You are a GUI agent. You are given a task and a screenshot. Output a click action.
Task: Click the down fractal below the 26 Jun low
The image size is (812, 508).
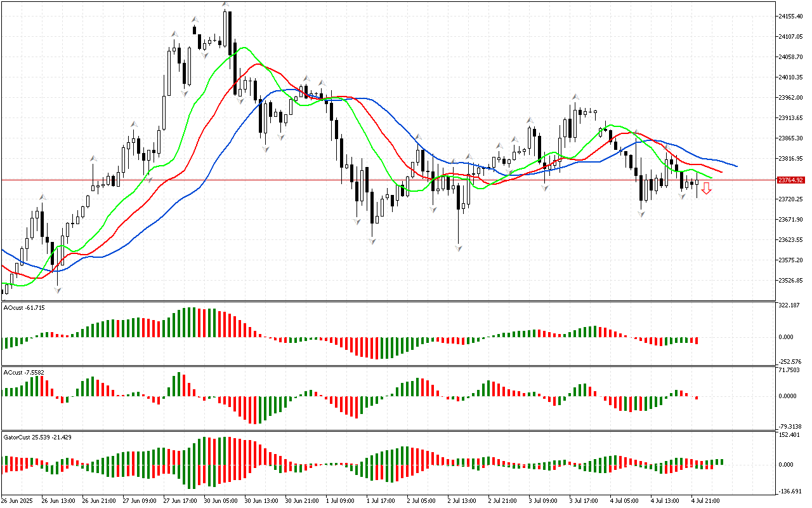58,290
